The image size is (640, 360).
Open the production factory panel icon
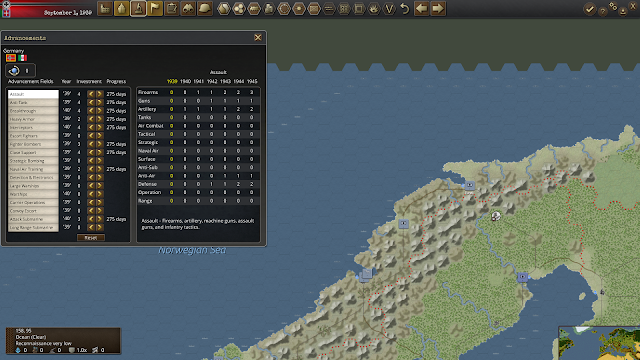tap(105, 9)
